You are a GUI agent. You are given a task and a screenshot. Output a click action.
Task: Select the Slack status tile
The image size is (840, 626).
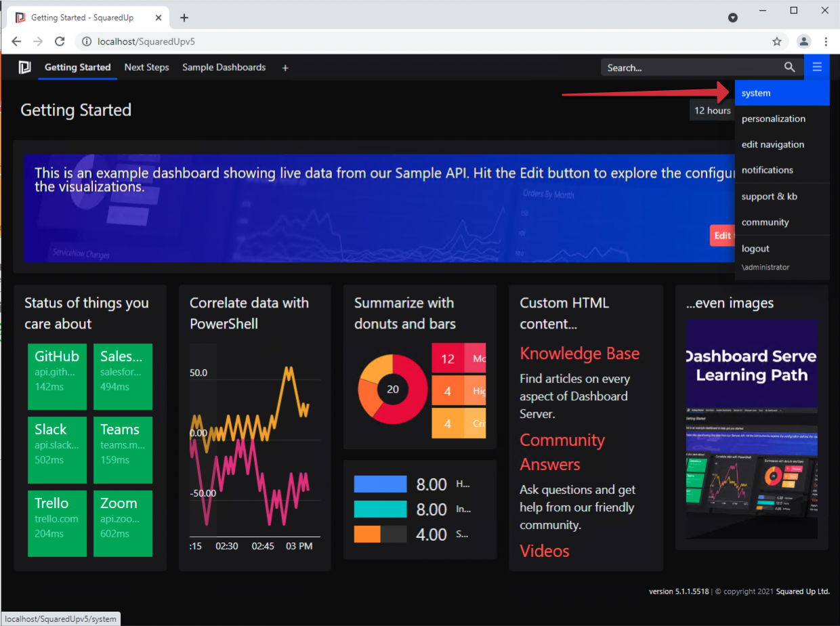tap(57, 450)
